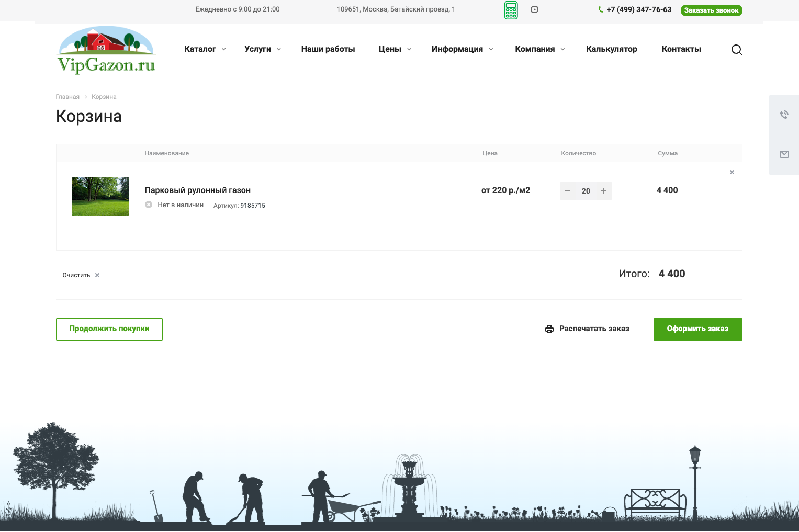Click the phone callback icon on right sidebar
Screen dimensions: 799x532
tap(784, 115)
